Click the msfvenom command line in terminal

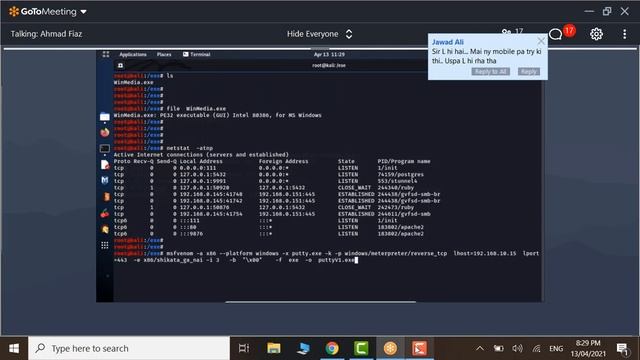pyautogui.click(x=327, y=256)
